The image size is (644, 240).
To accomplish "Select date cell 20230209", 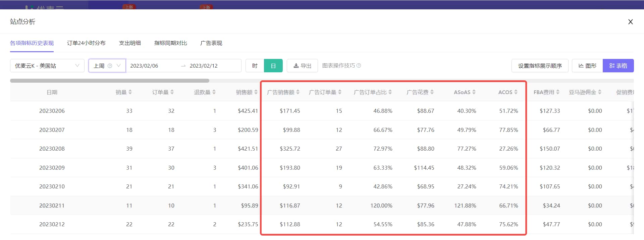I will [52, 168].
